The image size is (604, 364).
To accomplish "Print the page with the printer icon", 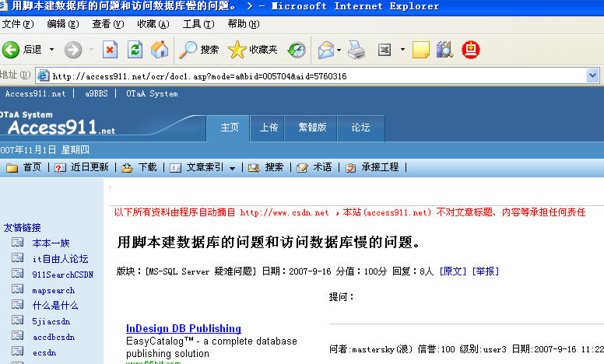I will 356,50.
